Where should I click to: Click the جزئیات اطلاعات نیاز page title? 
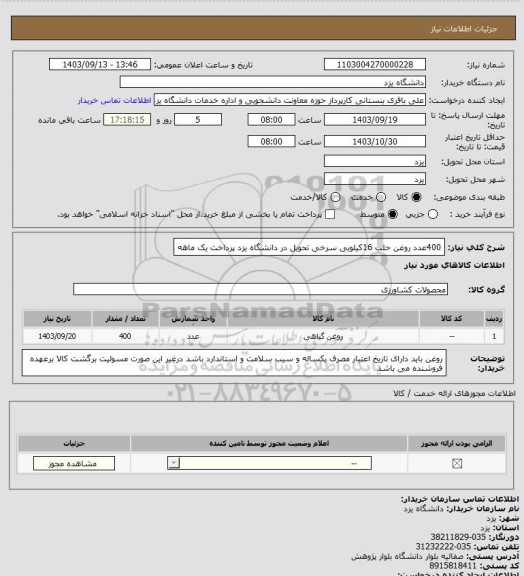pos(464,29)
